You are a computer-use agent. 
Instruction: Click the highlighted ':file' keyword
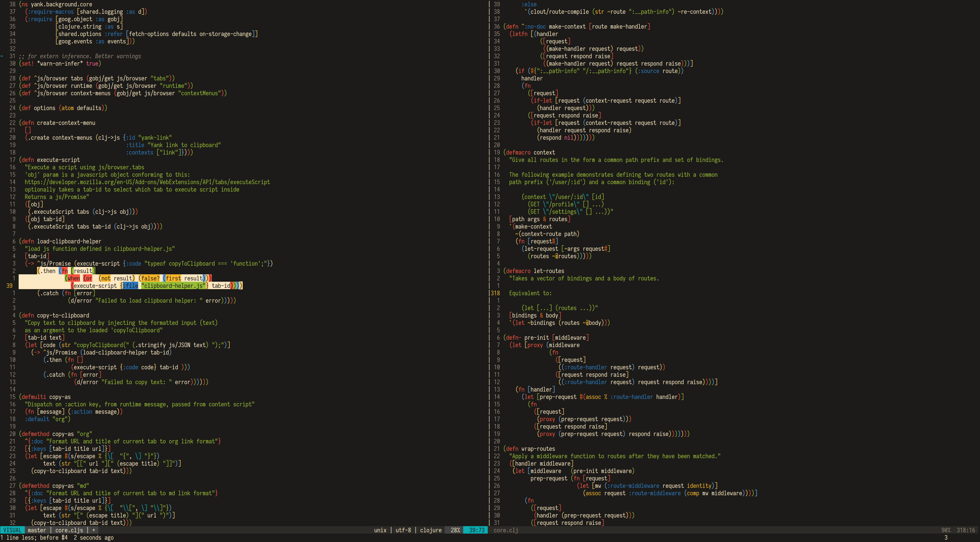[130, 286]
